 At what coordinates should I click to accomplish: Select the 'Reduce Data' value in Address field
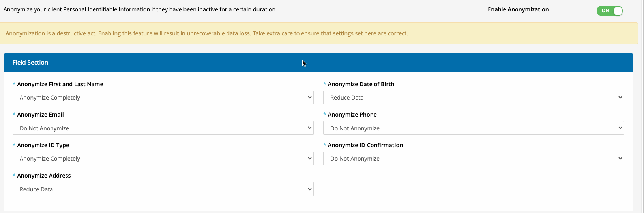[36, 189]
